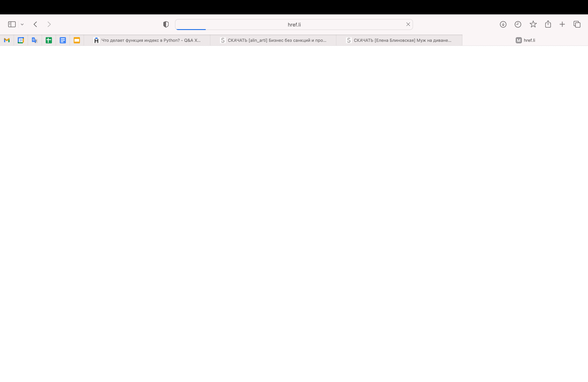The width and height of the screenshot is (588, 382).
Task: Open bookmarks star icon
Action: (x=533, y=24)
